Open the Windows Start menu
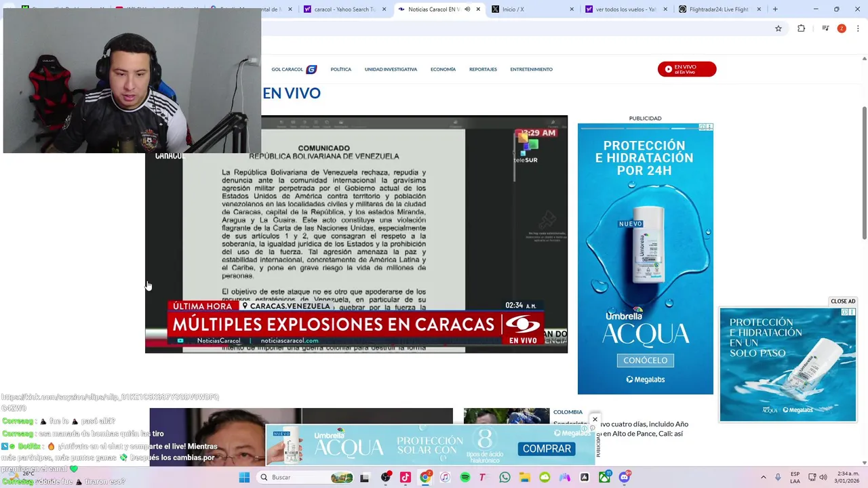The image size is (868, 488). 244,477
